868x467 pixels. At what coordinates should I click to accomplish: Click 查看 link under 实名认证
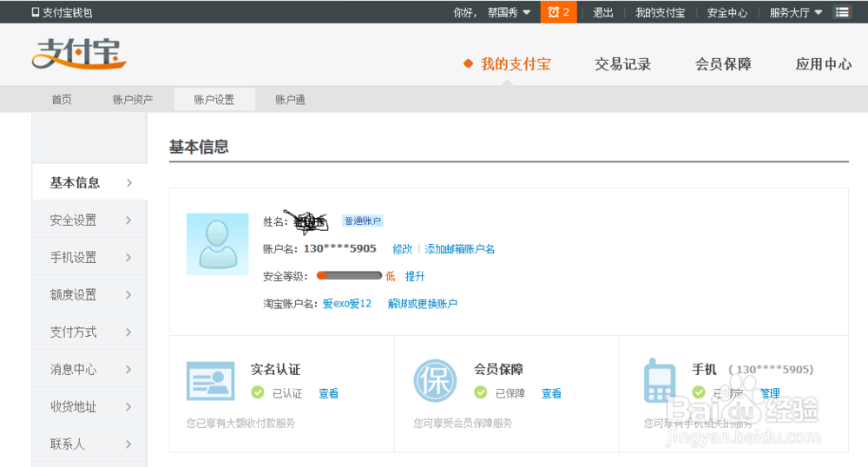pyautogui.click(x=329, y=393)
